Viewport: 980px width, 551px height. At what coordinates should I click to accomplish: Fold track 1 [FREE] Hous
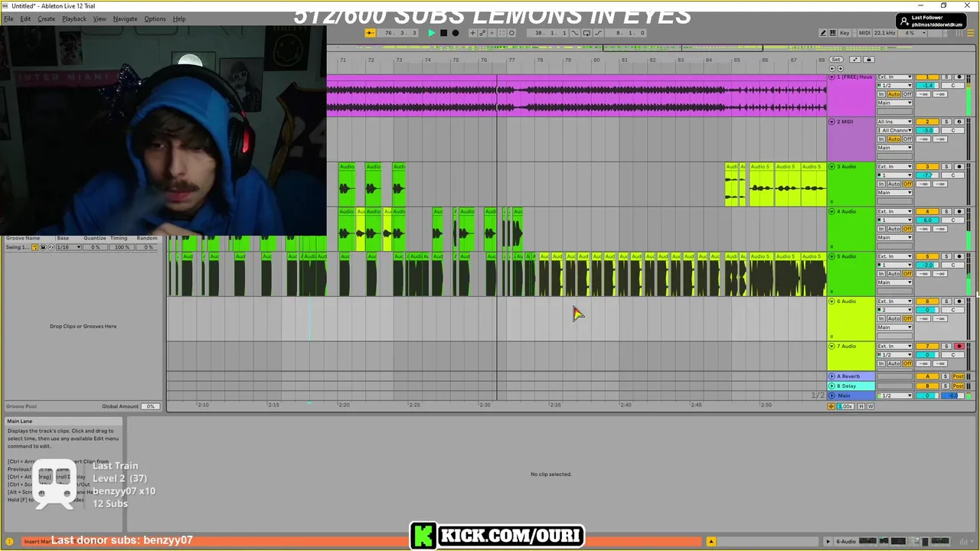click(832, 77)
